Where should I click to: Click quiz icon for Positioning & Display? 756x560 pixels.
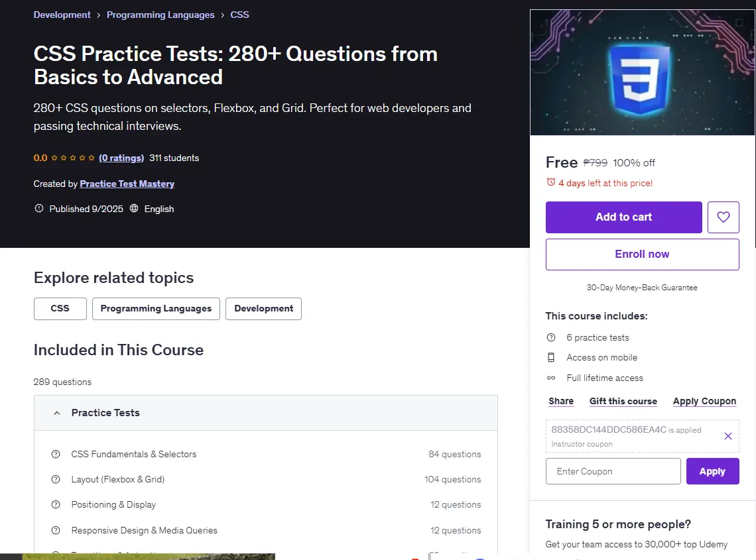[56, 504]
